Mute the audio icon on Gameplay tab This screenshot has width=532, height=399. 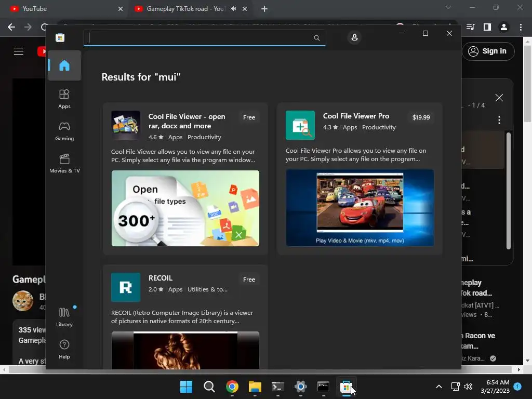click(x=233, y=9)
